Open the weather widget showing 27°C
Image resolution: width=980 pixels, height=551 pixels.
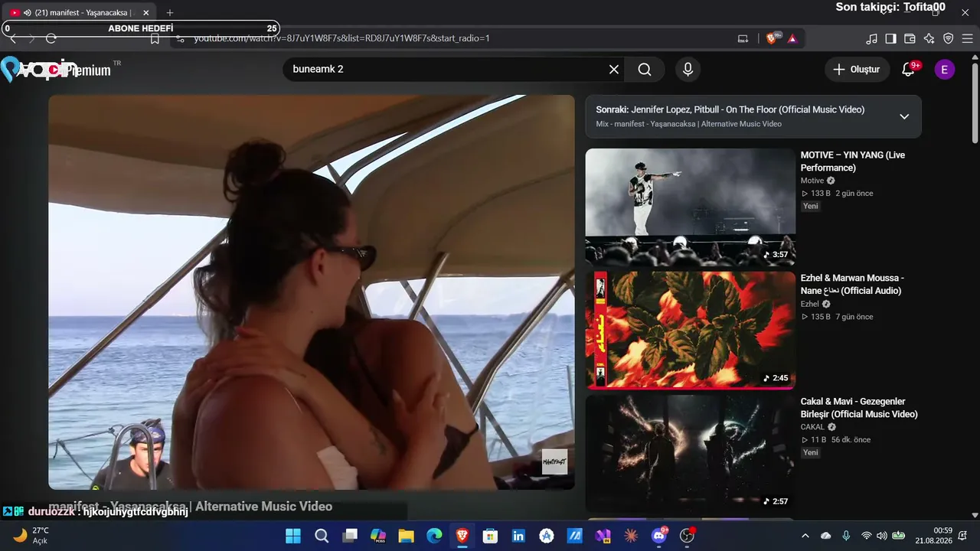pyautogui.click(x=31, y=536)
